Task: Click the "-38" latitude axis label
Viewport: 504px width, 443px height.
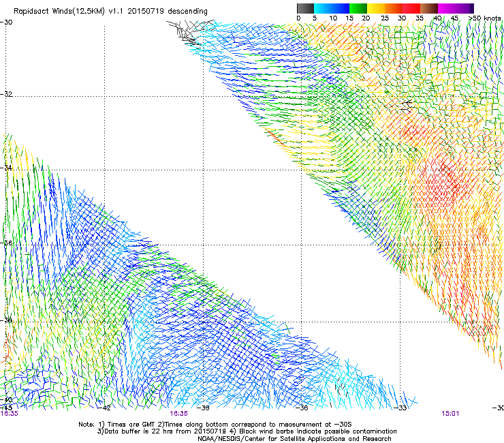Action: [6, 320]
